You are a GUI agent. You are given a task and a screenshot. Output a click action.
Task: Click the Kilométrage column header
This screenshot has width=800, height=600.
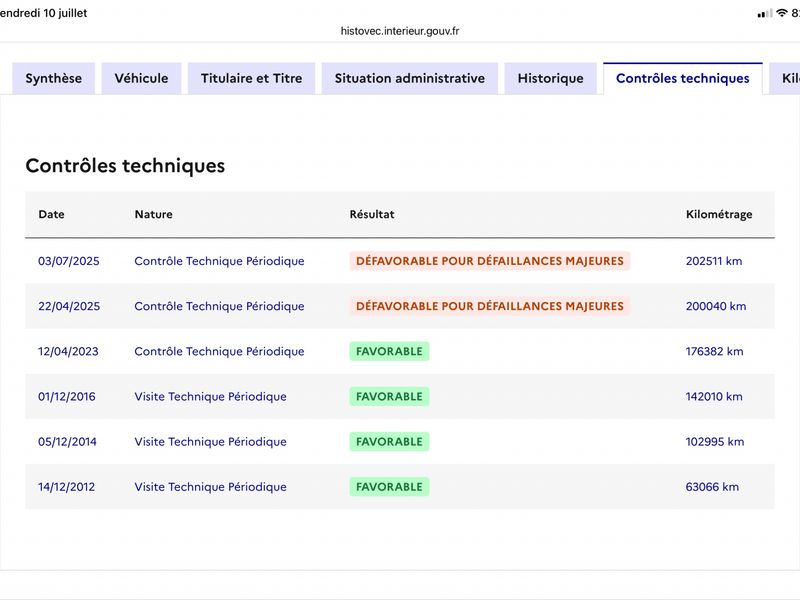(x=719, y=214)
